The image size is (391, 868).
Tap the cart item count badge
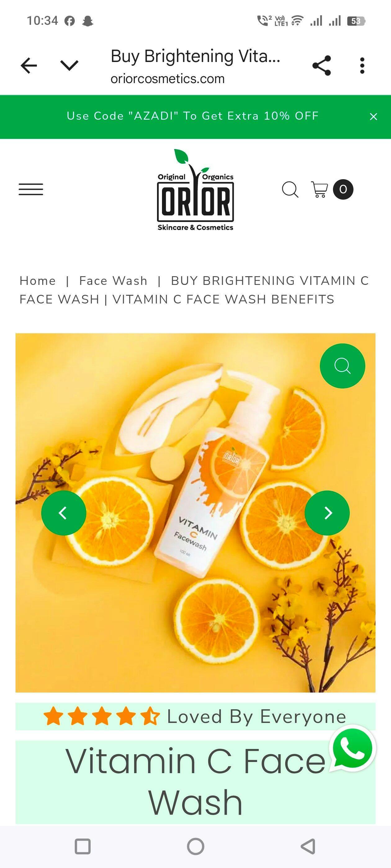[343, 189]
